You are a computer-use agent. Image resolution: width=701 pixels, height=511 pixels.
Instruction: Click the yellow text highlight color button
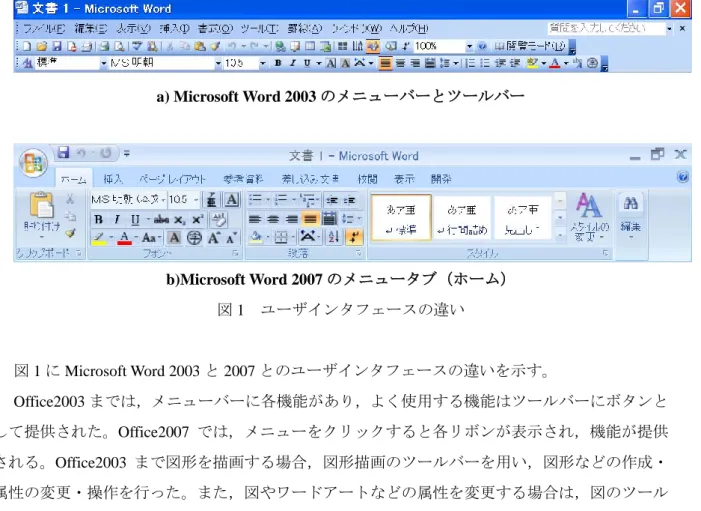[99, 238]
